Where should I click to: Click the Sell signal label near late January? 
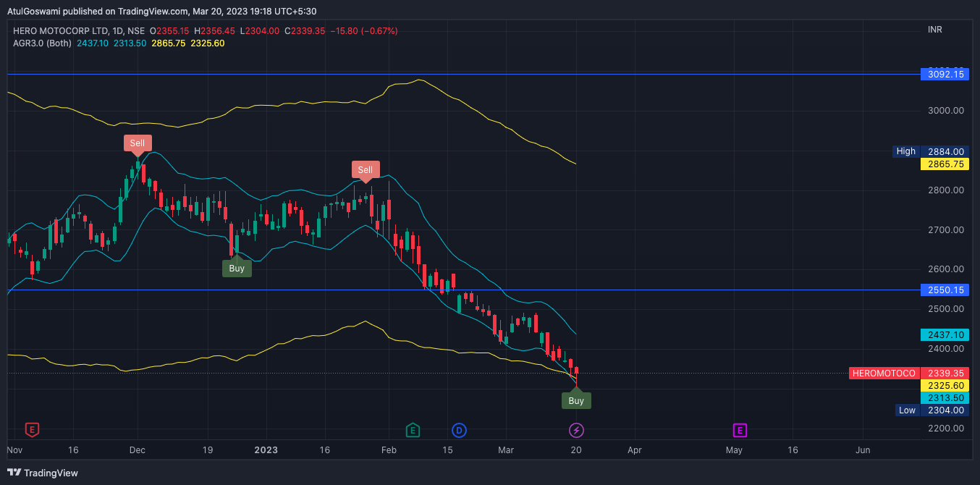(366, 170)
